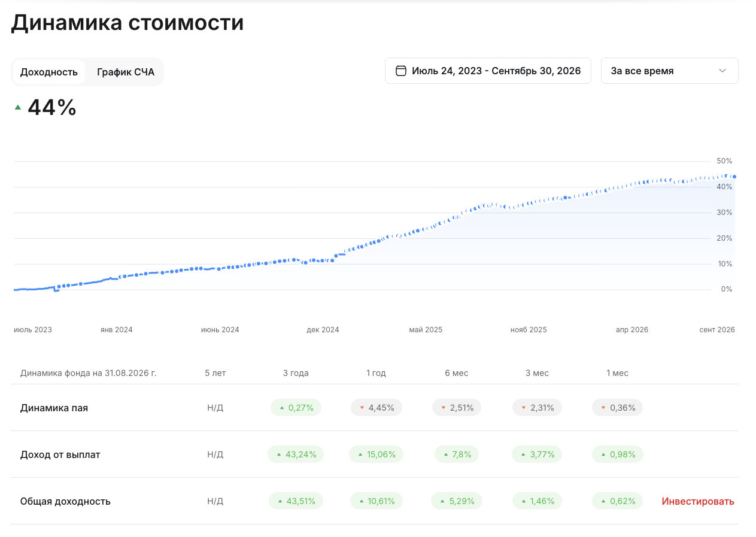Click the 43,51% badge in Общая доходность

pyautogui.click(x=296, y=501)
